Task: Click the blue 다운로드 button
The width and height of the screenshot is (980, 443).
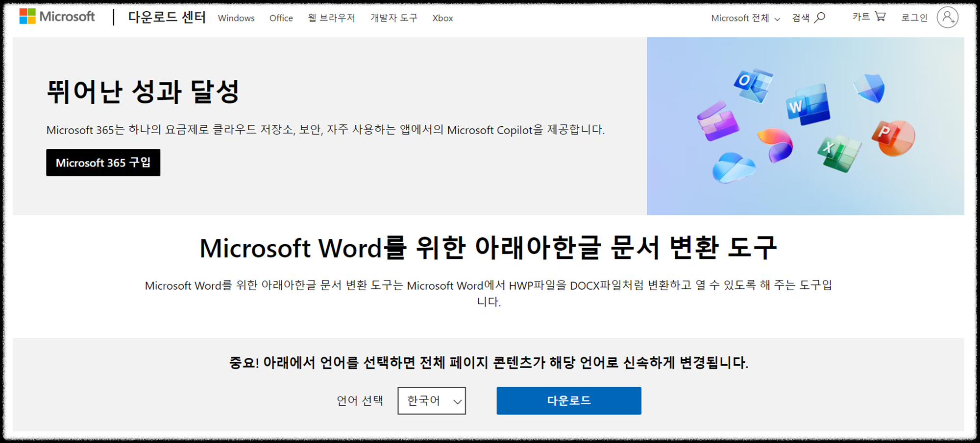Action: point(568,400)
